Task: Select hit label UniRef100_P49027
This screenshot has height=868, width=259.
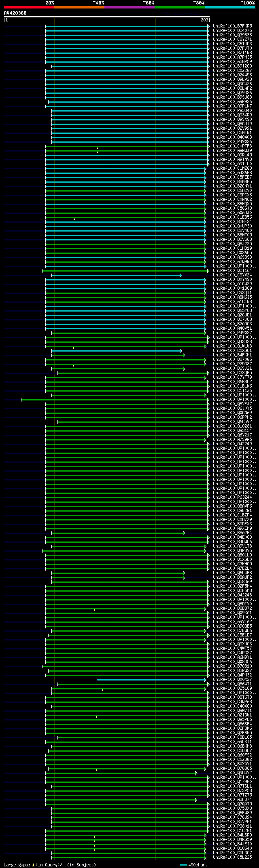Action: pyautogui.click(x=232, y=333)
